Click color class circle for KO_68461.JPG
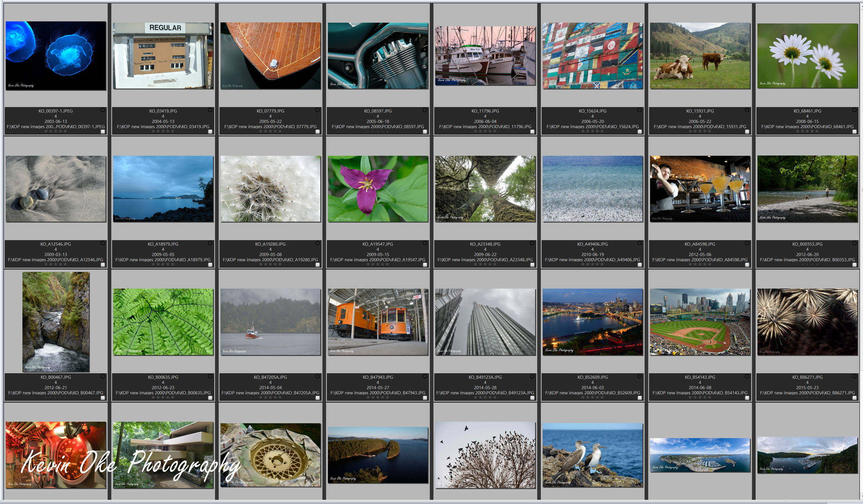The height and width of the screenshot is (504, 863). click(854, 110)
